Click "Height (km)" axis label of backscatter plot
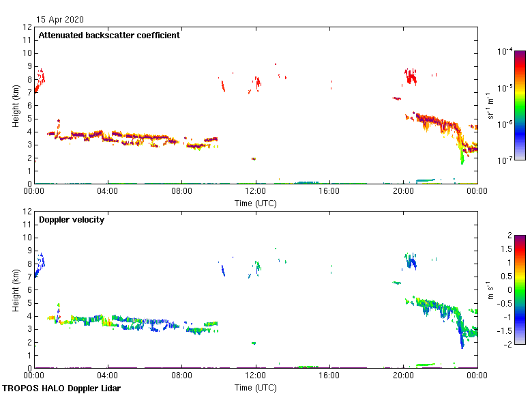This screenshot has height=396, width=532. (x=15, y=105)
